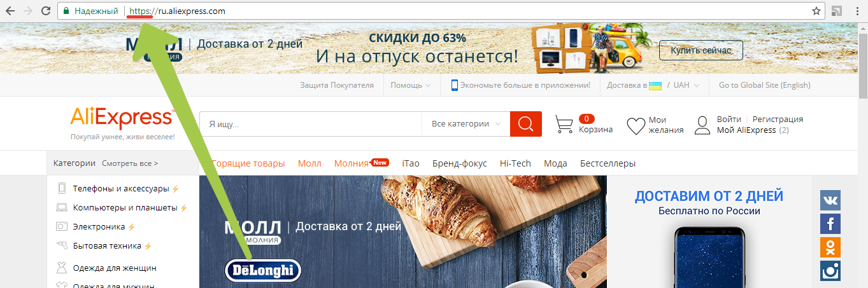The width and height of the screenshot is (868, 288).
Task: Open the Бестселлеры tab
Action: [x=608, y=163]
